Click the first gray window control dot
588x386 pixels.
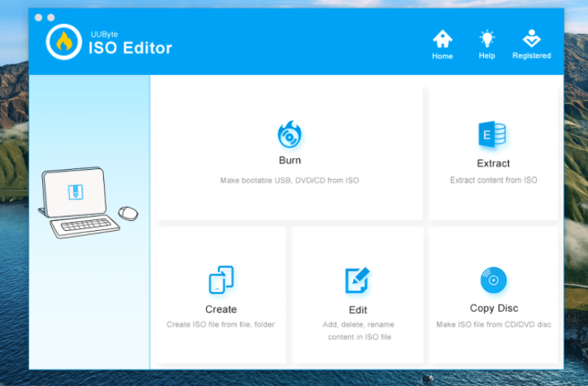(38, 17)
